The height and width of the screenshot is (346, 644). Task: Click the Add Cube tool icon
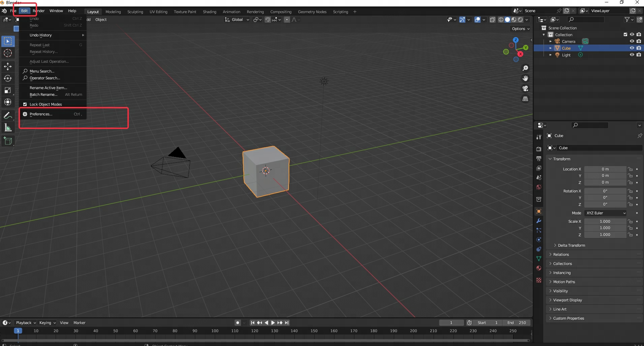click(x=8, y=141)
